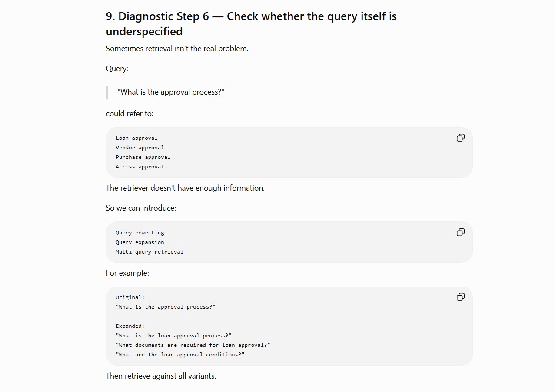
Task: Copy the Query rewriting code block
Action: click(461, 232)
